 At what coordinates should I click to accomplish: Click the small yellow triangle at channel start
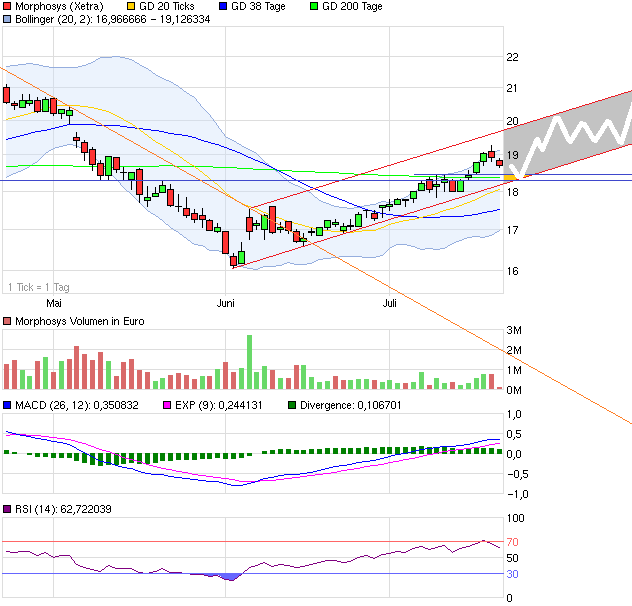coord(511,177)
